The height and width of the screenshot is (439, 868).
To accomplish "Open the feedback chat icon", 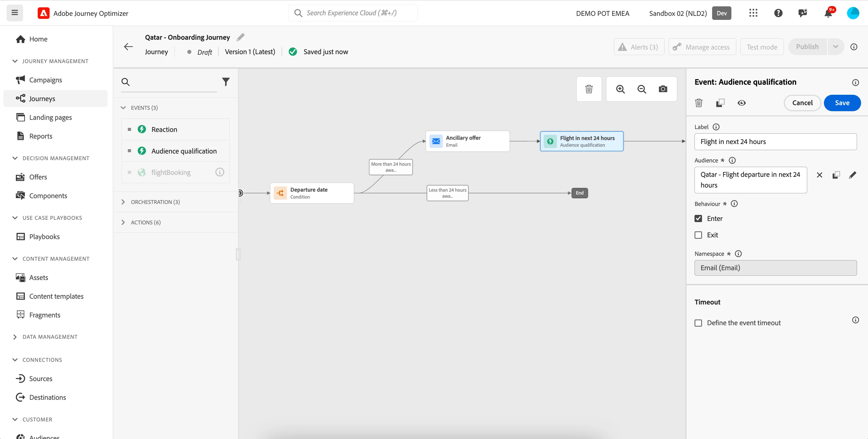I will click(x=803, y=13).
